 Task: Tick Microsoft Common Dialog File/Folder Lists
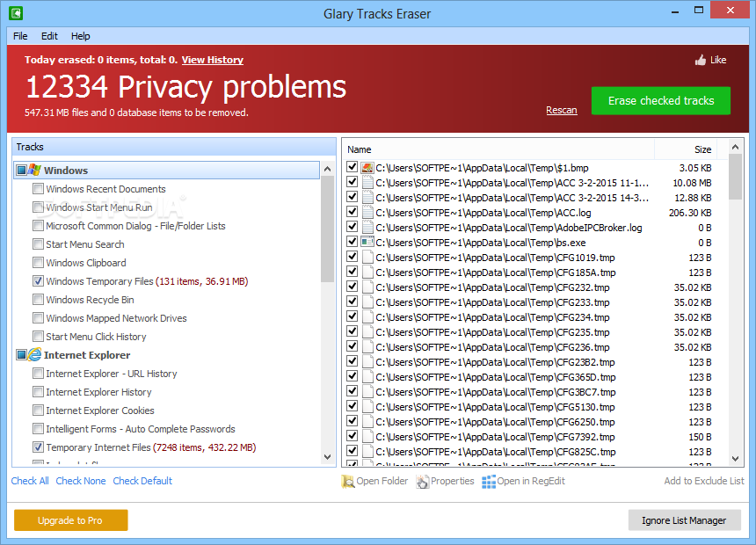click(x=38, y=225)
